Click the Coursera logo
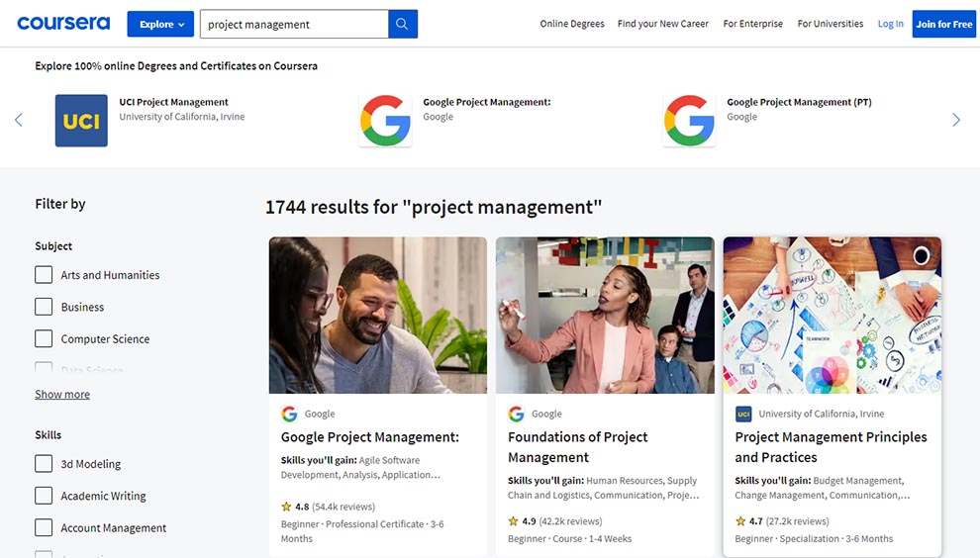 pyautogui.click(x=63, y=24)
